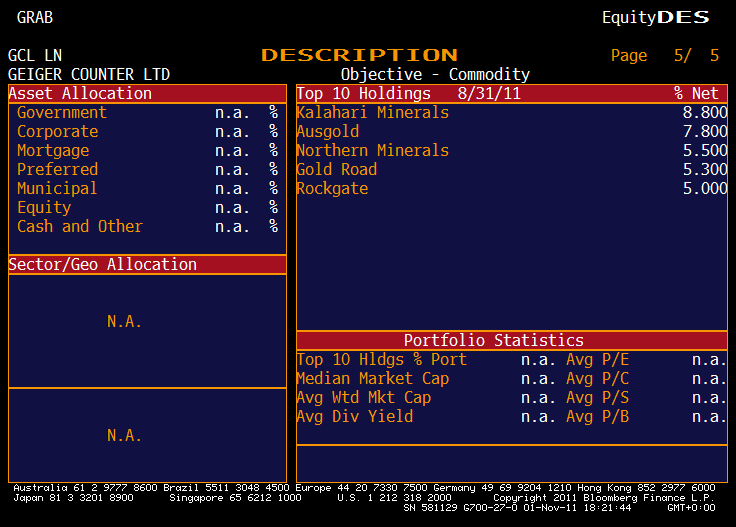Select the Government allocation row label

pos(62,113)
